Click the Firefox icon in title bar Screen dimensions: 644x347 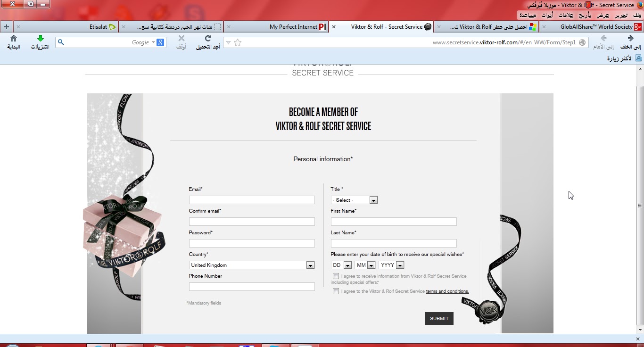pos(639,5)
